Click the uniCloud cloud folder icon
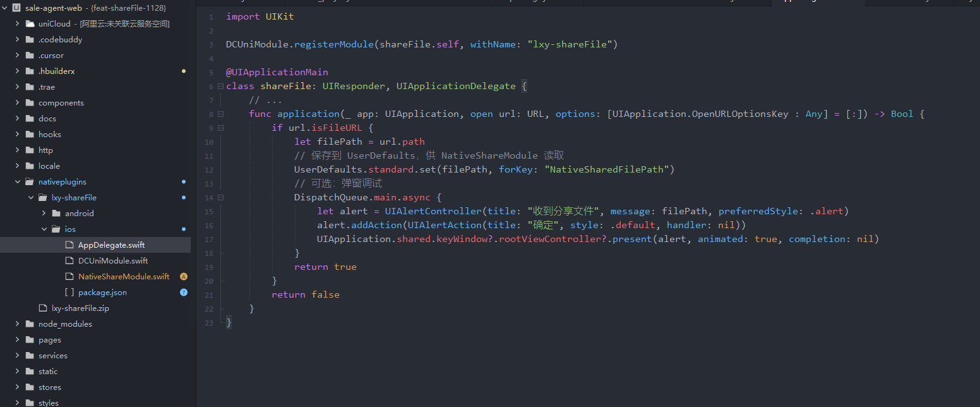980x407 pixels. [x=29, y=24]
